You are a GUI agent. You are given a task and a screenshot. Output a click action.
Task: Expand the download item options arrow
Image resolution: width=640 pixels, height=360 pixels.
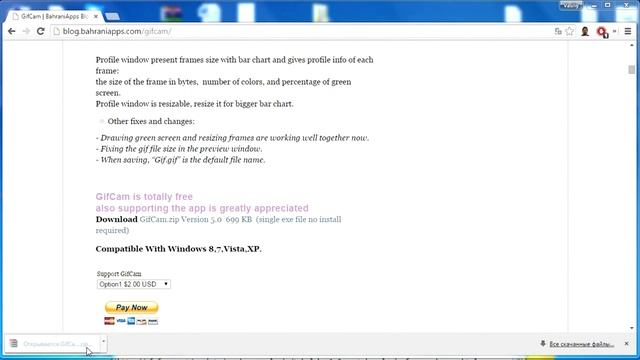pyautogui.click(x=104, y=341)
